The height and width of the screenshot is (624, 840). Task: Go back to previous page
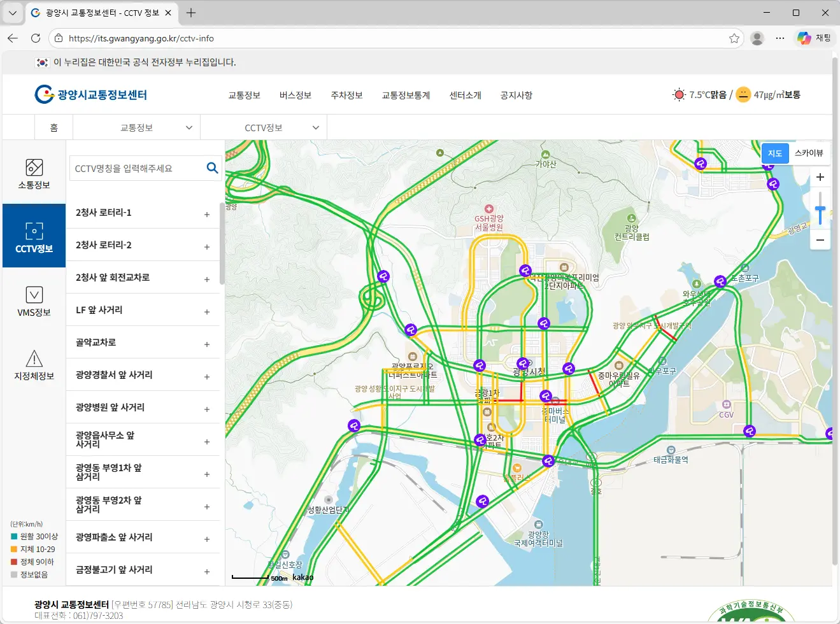pyautogui.click(x=13, y=38)
